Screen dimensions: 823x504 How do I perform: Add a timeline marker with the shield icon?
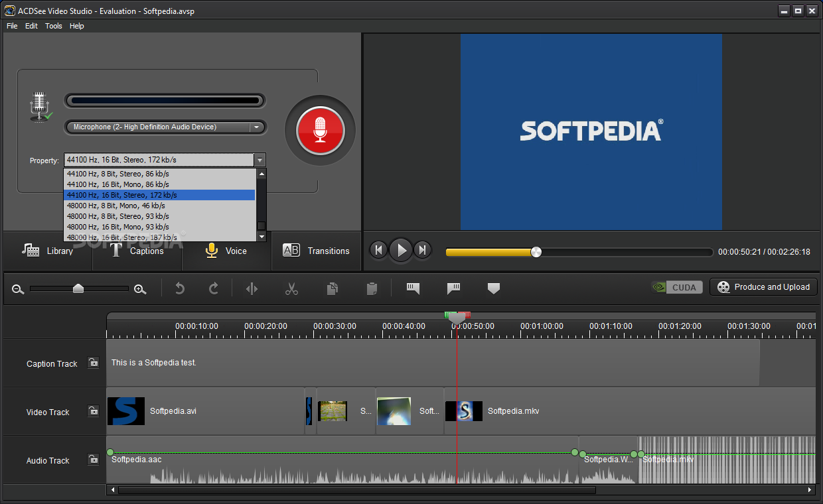494,288
